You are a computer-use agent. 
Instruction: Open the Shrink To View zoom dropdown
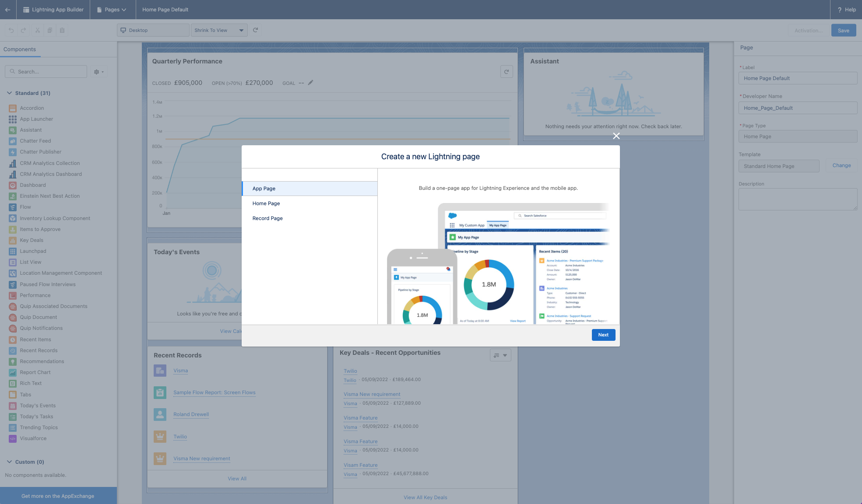(219, 30)
